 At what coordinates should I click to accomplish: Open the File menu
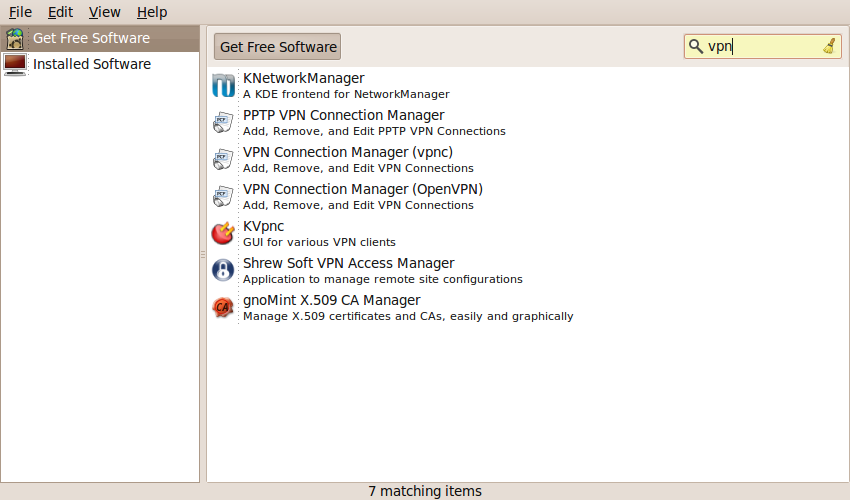[x=20, y=12]
